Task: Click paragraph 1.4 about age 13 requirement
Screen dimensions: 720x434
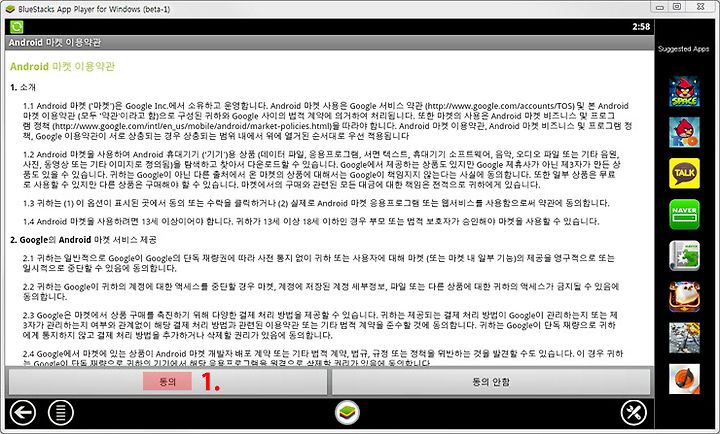Action: pyautogui.click(x=311, y=221)
